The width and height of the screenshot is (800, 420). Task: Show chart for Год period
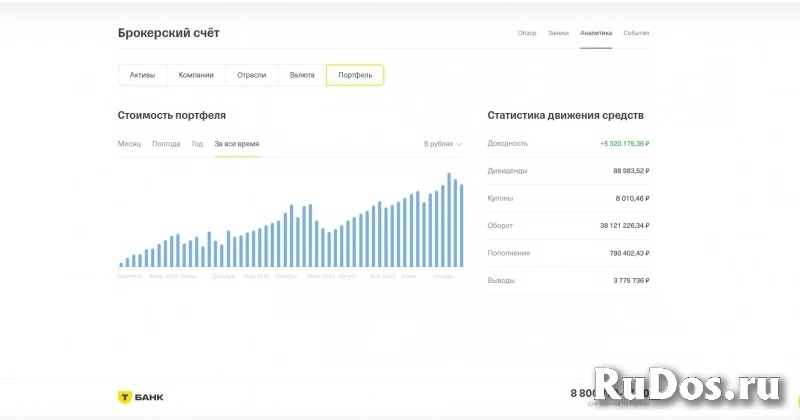198,144
